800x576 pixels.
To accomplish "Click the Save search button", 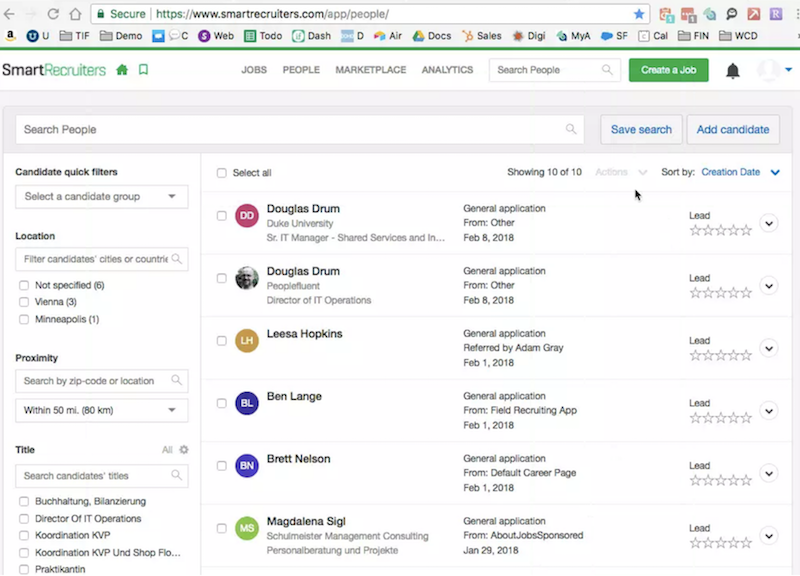I will [x=641, y=130].
